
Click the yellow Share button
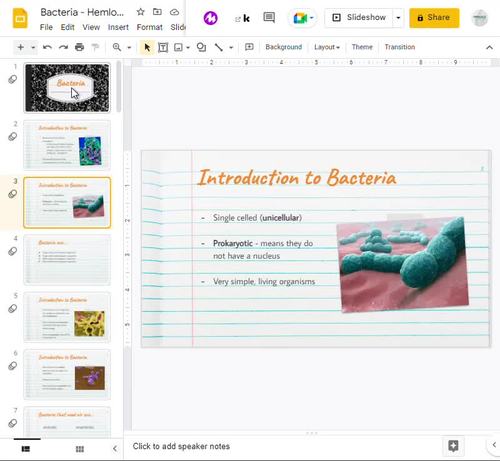pos(434,18)
